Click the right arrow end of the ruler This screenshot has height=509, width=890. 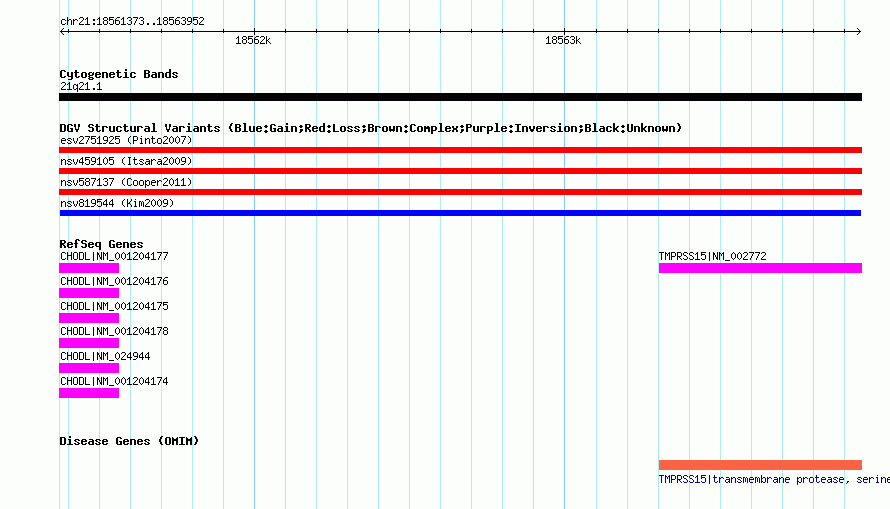pyautogui.click(x=858, y=31)
